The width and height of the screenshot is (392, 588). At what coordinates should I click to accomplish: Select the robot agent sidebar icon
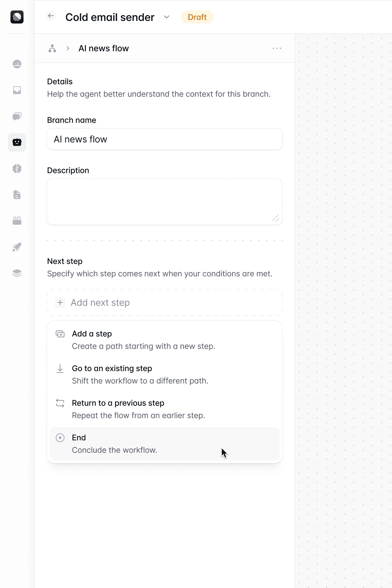(x=17, y=142)
